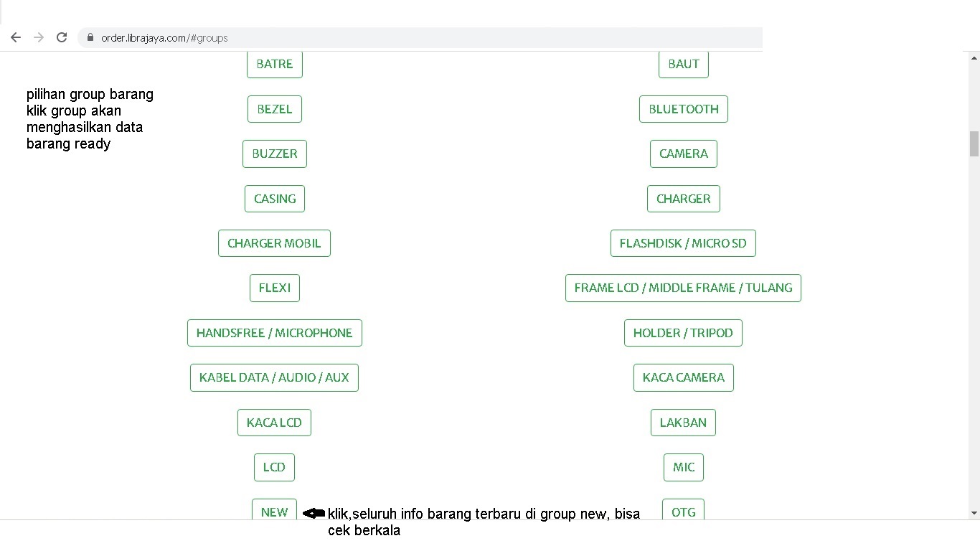Image resolution: width=980 pixels, height=551 pixels.
Task: Click the scrollbar down arrow
Action: pos(974,513)
